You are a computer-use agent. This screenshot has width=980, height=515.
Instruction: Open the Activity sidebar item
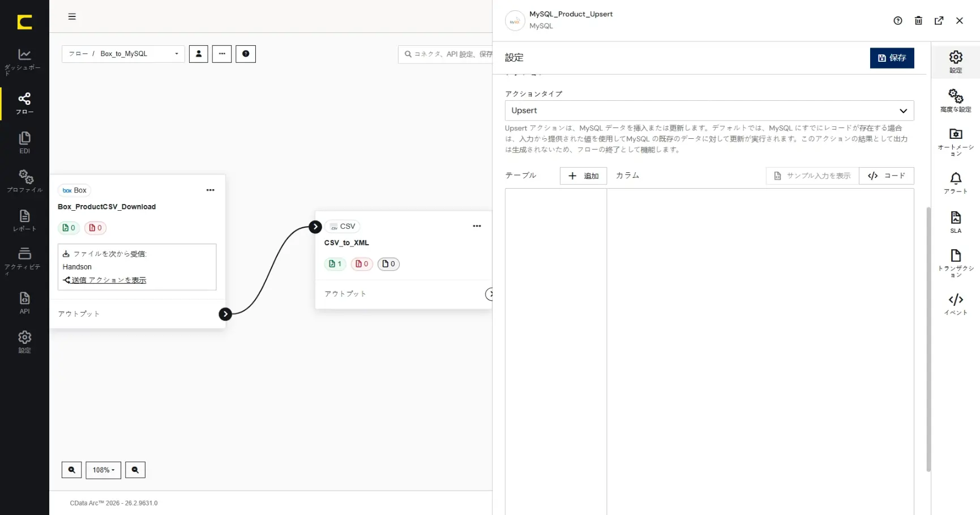coord(24,261)
